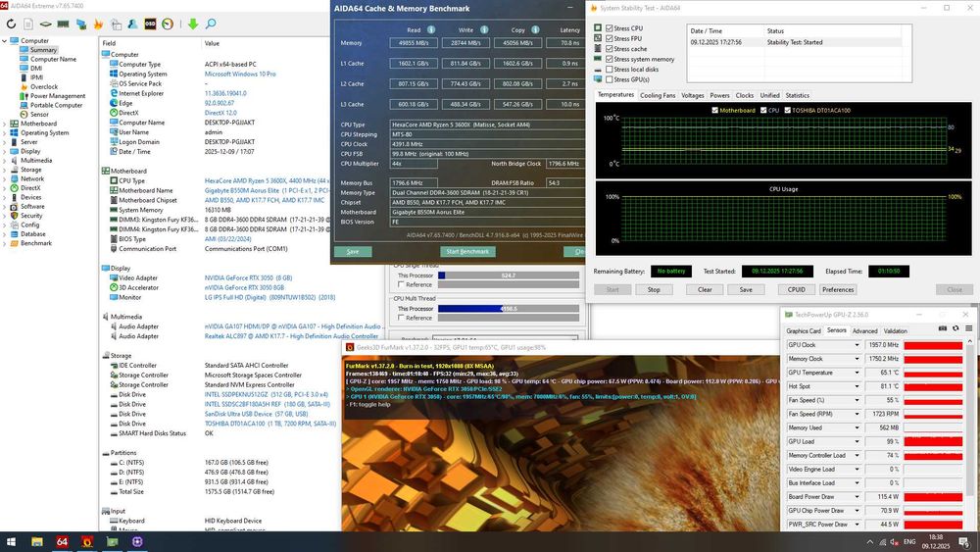Open the GPU-Z hamburger menu icon
Viewport: 980px width, 552px height.
[969, 328]
